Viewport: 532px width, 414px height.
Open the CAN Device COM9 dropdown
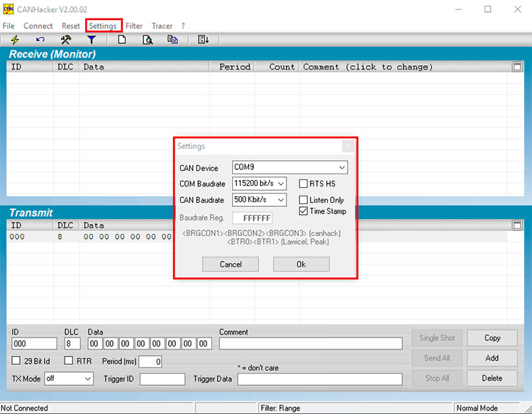pyautogui.click(x=289, y=167)
